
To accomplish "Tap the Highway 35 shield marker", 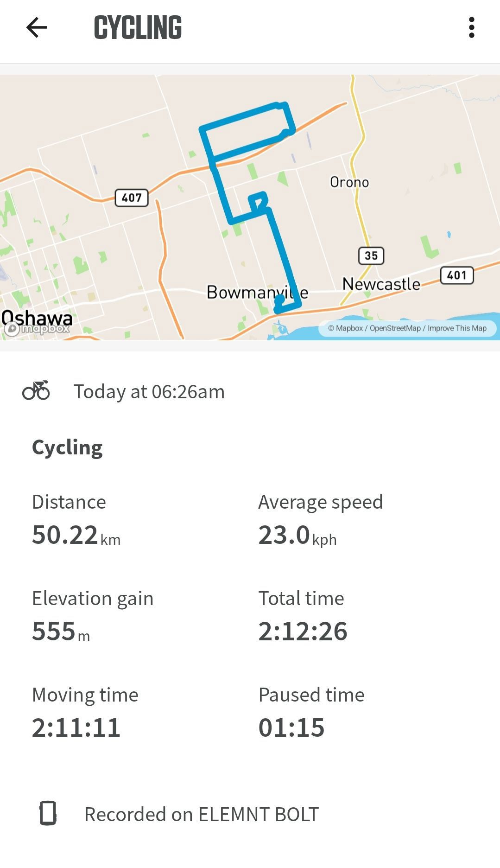I will pyautogui.click(x=371, y=255).
